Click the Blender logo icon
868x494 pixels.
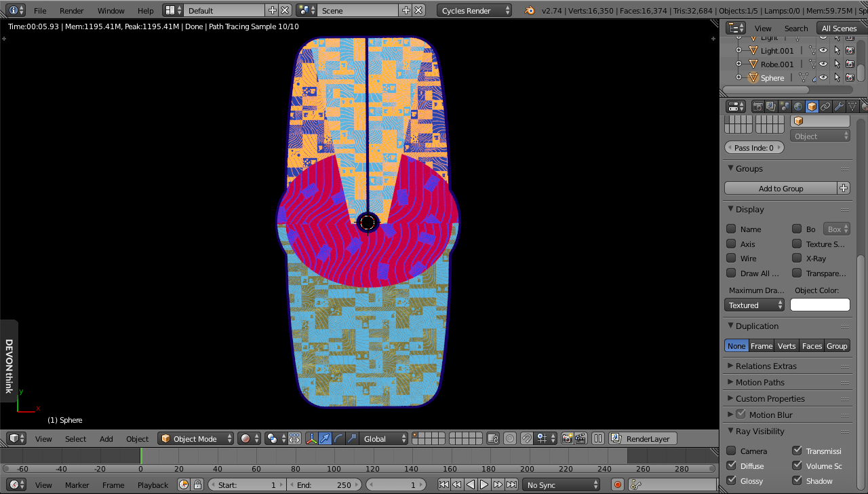pyautogui.click(x=529, y=10)
